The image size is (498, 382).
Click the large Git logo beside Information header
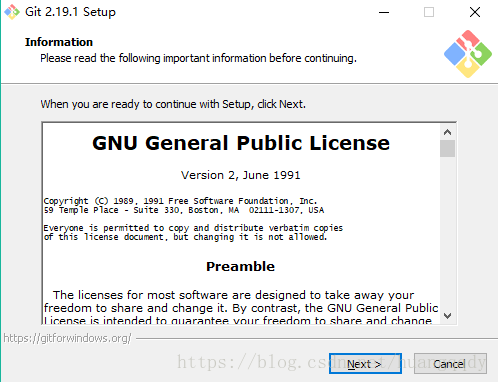(468, 54)
